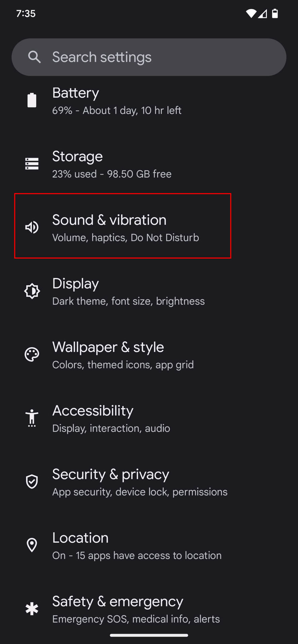Open Sound & vibration settings
The image size is (298, 644).
(x=125, y=228)
